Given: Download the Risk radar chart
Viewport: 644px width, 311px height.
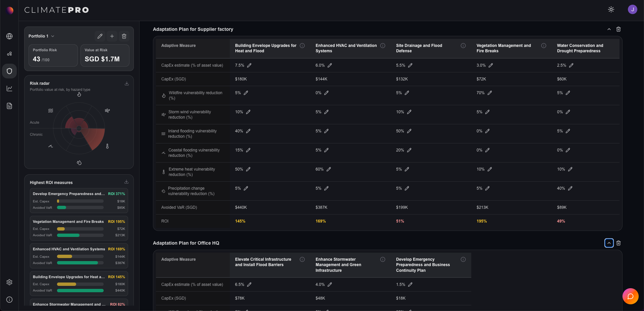Looking at the screenshot, I should [x=127, y=83].
